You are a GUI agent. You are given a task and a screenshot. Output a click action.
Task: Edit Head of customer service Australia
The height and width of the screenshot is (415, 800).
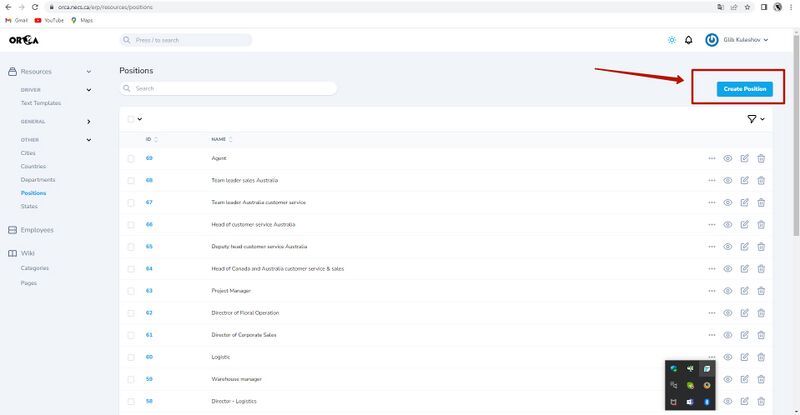[744, 225]
